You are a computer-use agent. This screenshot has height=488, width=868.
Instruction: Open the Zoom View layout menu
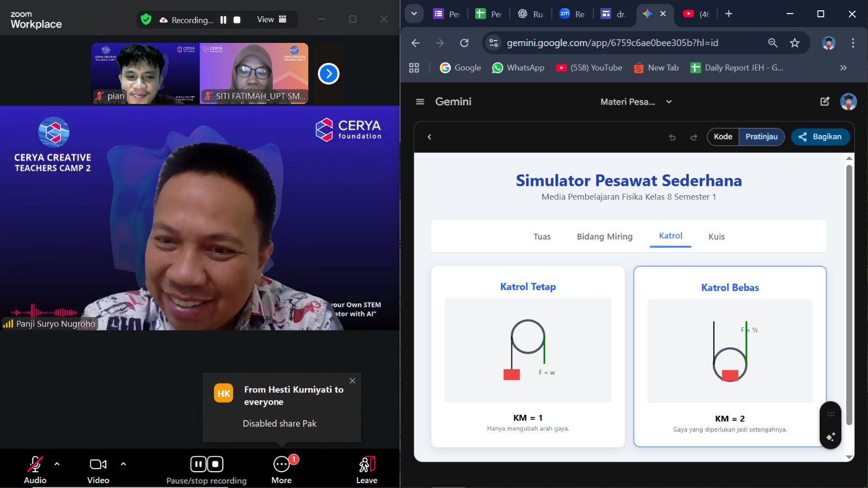pos(271,20)
